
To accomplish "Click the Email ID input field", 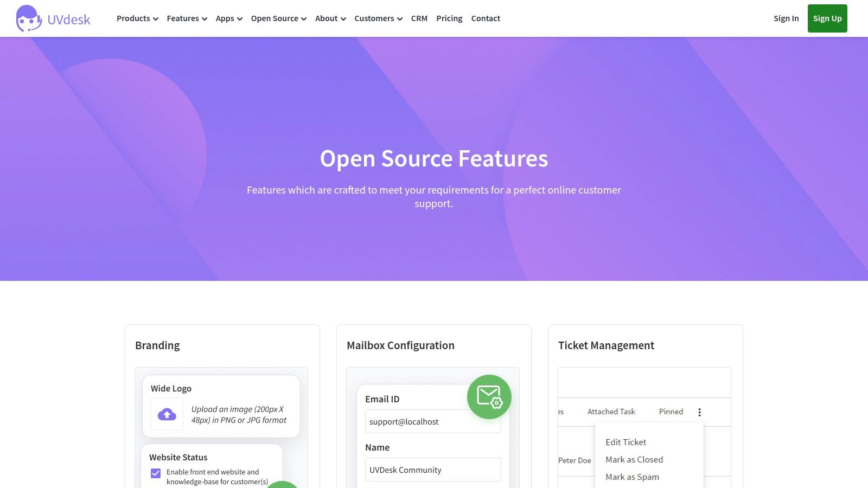I will click(x=433, y=421).
